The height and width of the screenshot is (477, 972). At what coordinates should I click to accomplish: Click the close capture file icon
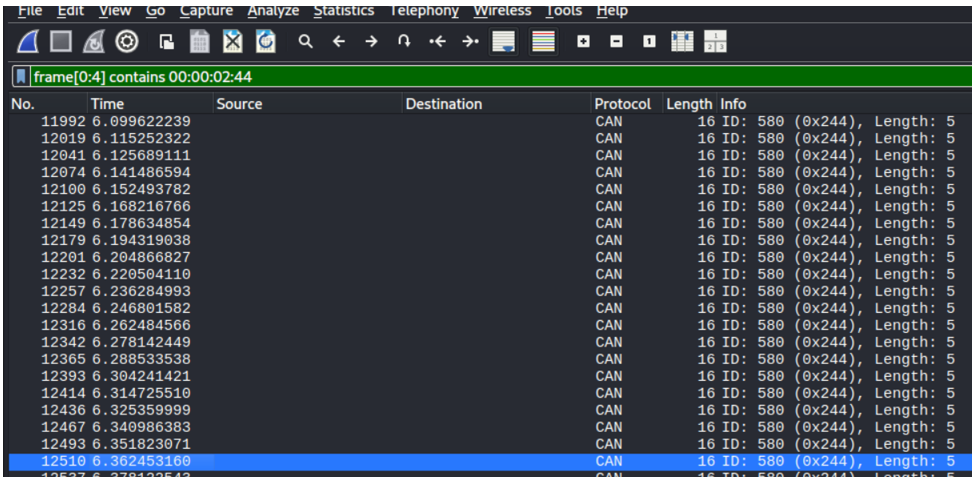232,43
